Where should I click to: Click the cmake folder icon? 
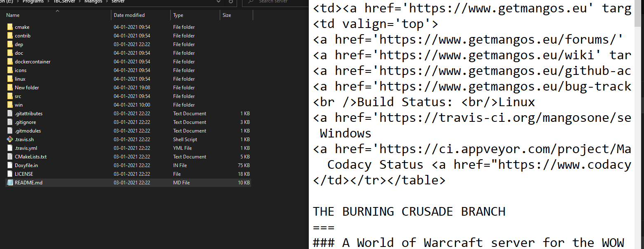[x=10, y=27]
